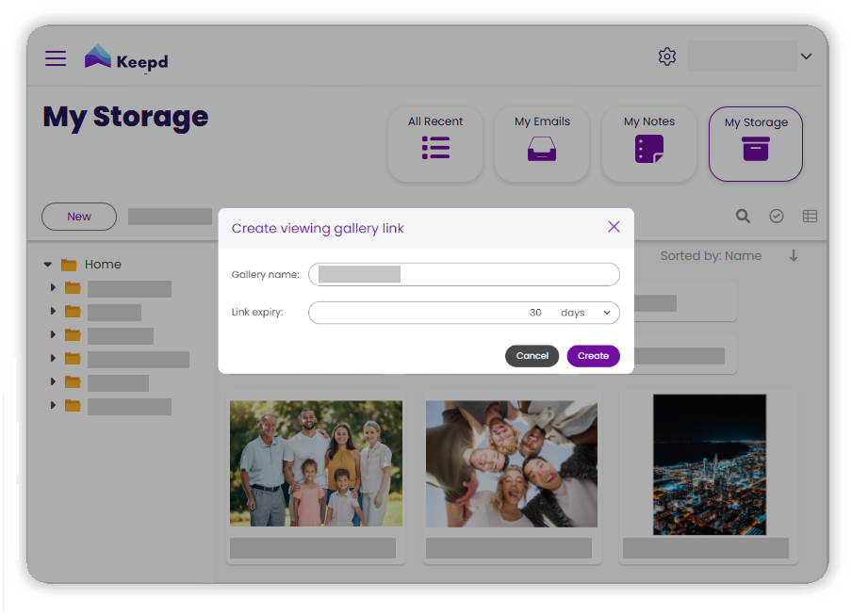This screenshot has height=615, width=868.
Task: Click the Keepd logo
Action: click(x=125, y=58)
